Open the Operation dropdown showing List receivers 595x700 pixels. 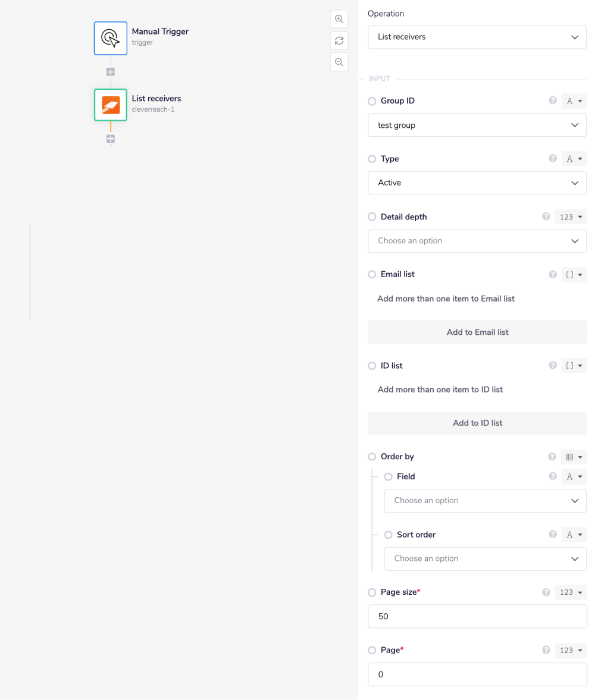coord(477,37)
